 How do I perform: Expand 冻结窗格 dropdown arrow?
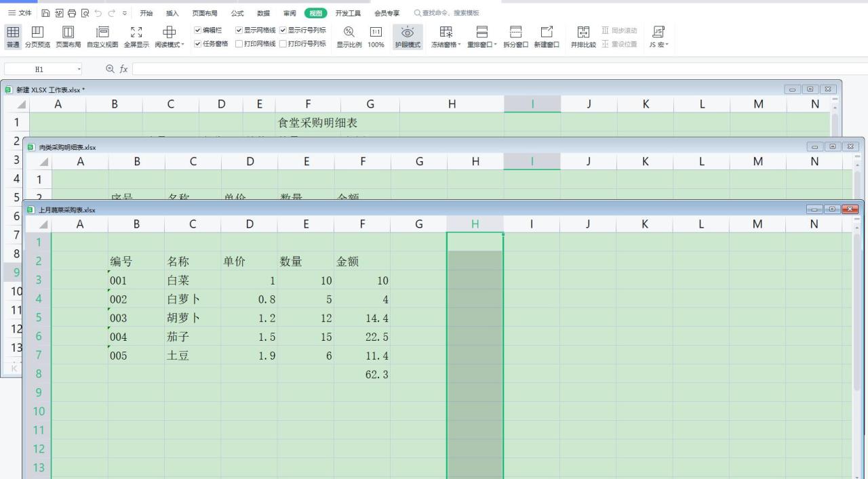click(459, 45)
